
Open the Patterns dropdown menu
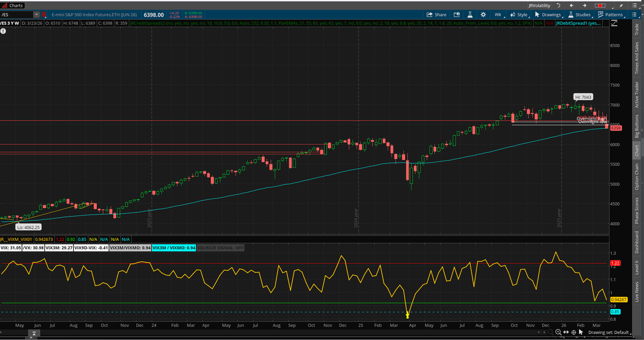pyautogui.click(x=610, y=14)
